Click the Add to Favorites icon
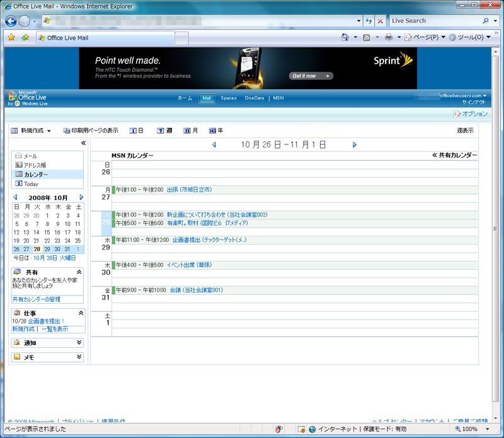This screenshot has width=504, height=438. [25, 37]
